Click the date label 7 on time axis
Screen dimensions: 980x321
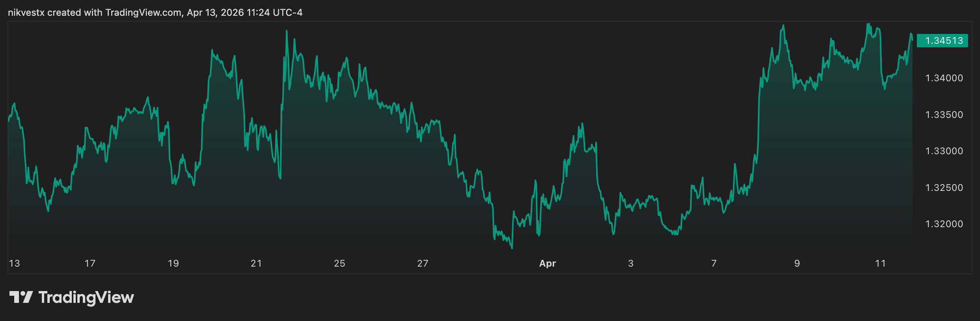[714, 263]
